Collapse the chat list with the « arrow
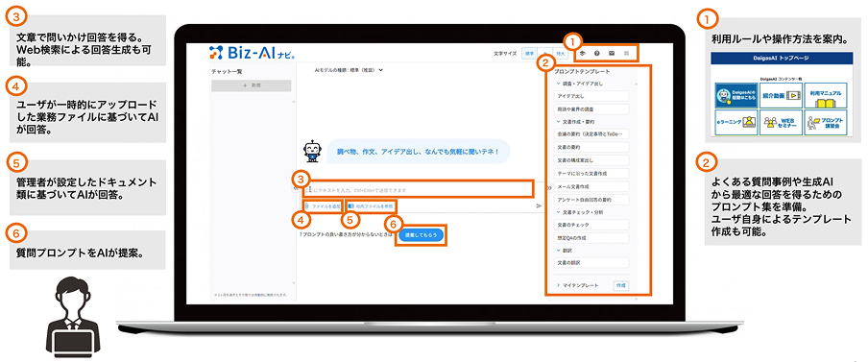This screenshot has height=362, width=868. pyautogui.click(x=295, y=188)
